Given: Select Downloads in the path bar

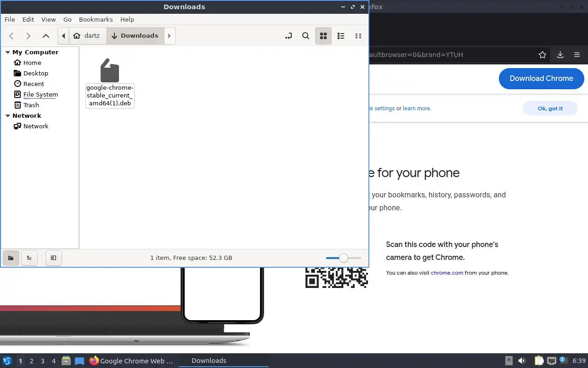Looking at the screenshot, I should tap(135, 36).
